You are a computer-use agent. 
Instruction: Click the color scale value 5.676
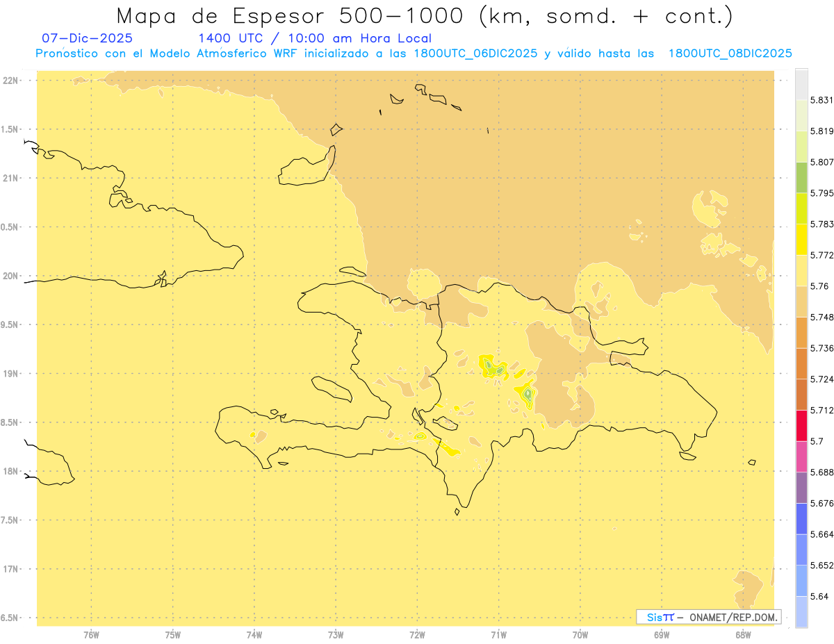point(822,504)
